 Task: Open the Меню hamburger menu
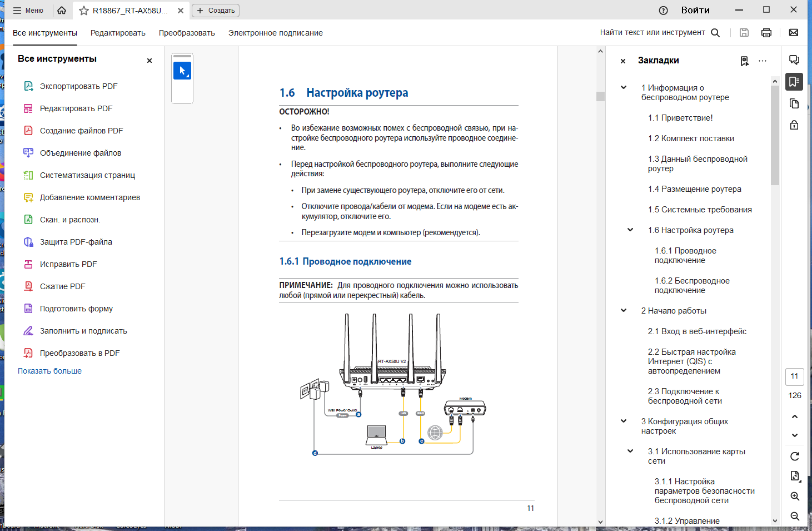[28, 11]
